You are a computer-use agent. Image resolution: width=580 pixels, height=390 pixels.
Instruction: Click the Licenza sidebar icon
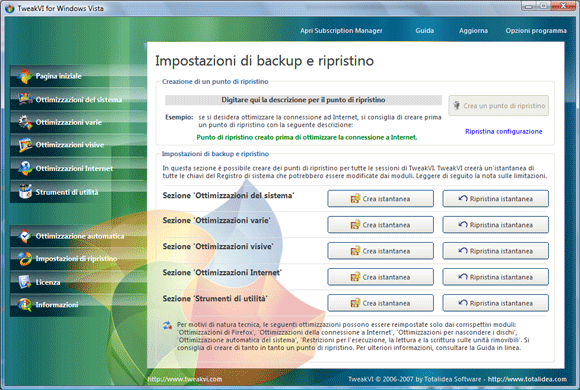(25, 282)
